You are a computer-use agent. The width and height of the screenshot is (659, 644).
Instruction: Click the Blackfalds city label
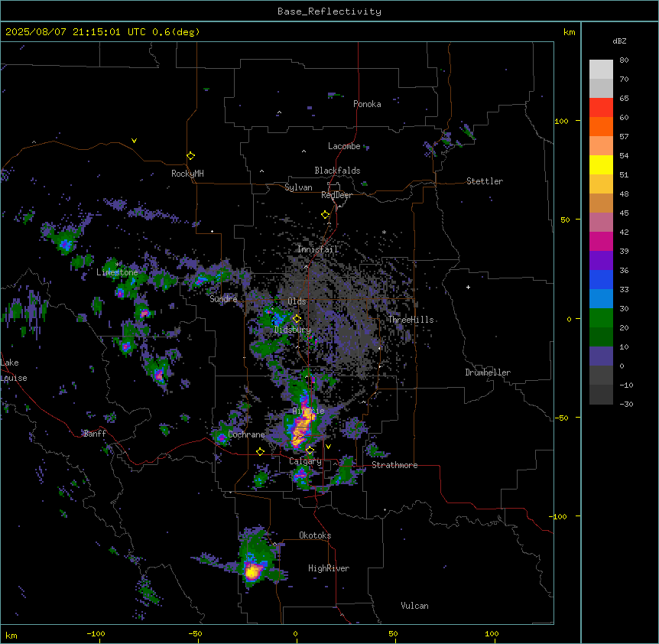(337, 171)
